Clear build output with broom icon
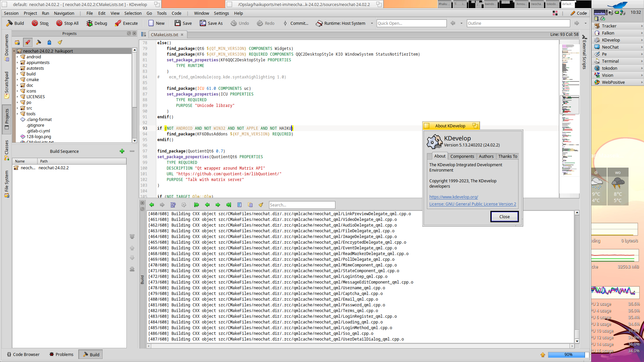 pos(261,205)
